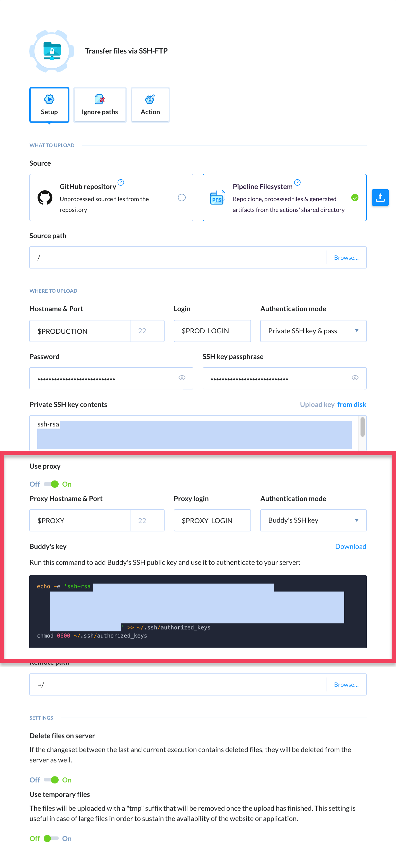Edit the $PROD_LOGIN login field

tap(212, 331)
